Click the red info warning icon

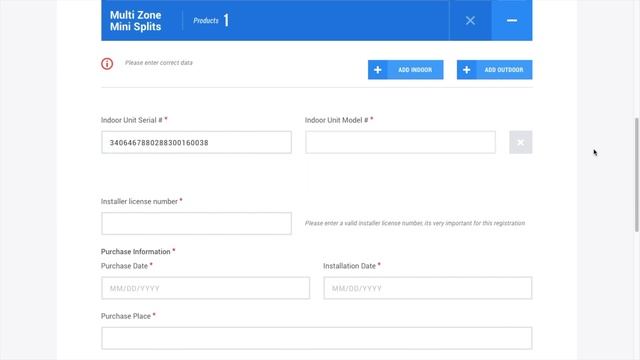pyautogui.click(x=107, y=64)
